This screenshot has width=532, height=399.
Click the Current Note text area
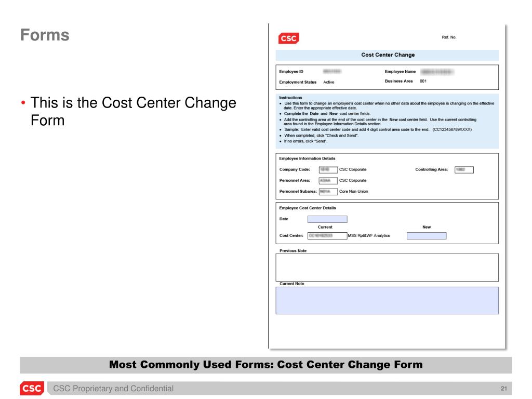pyautogui.click(x=387, y=301)
